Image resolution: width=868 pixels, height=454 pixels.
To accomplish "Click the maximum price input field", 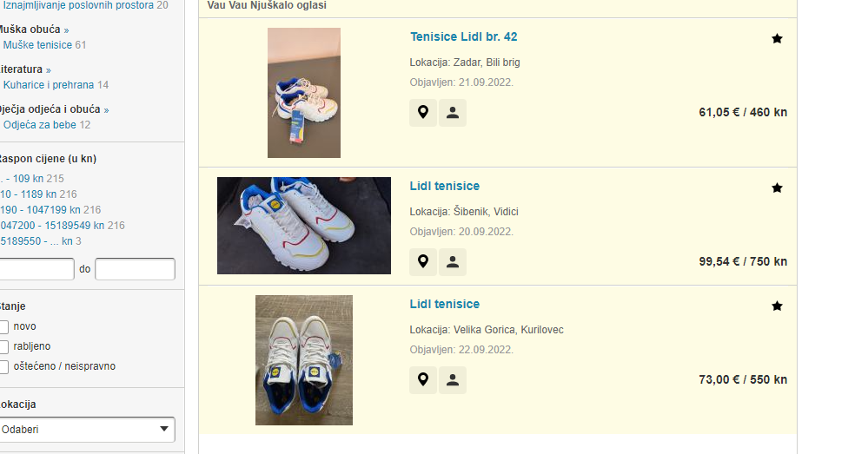I will click(135, 269).
